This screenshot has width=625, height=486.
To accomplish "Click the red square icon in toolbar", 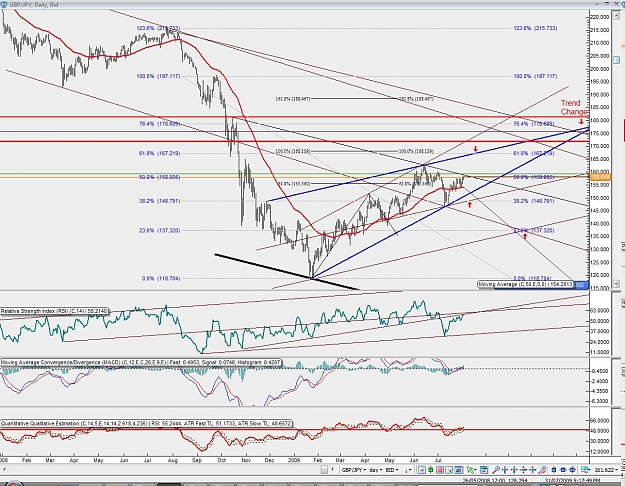I will pos(440,470).
